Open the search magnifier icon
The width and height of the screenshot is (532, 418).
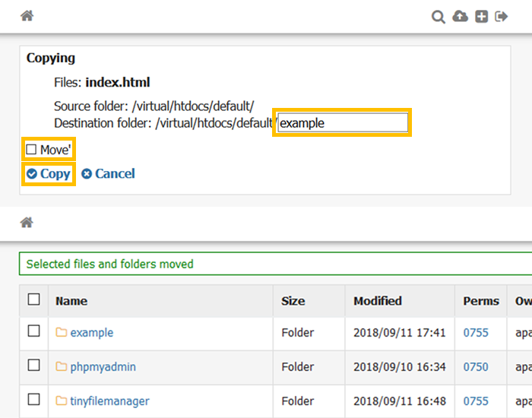[x=438, y=17]
